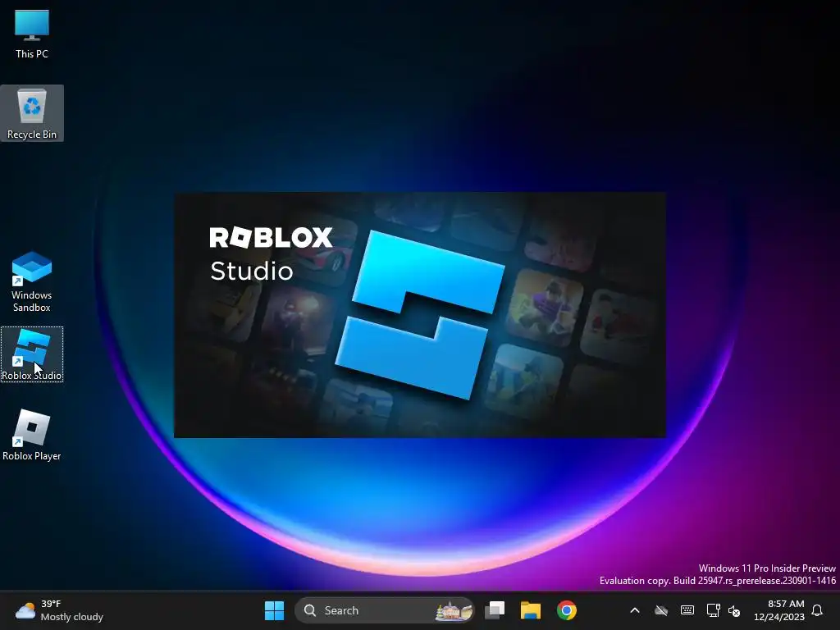
Task: Select the Windows Sandbox shortcut
Action: point(32,282)
